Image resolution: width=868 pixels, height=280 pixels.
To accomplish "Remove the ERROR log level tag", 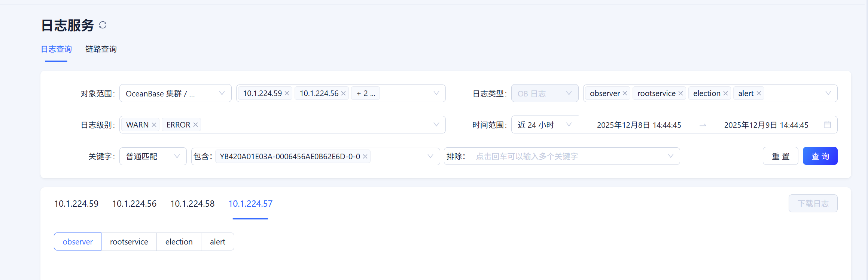I will click(195, 125).
